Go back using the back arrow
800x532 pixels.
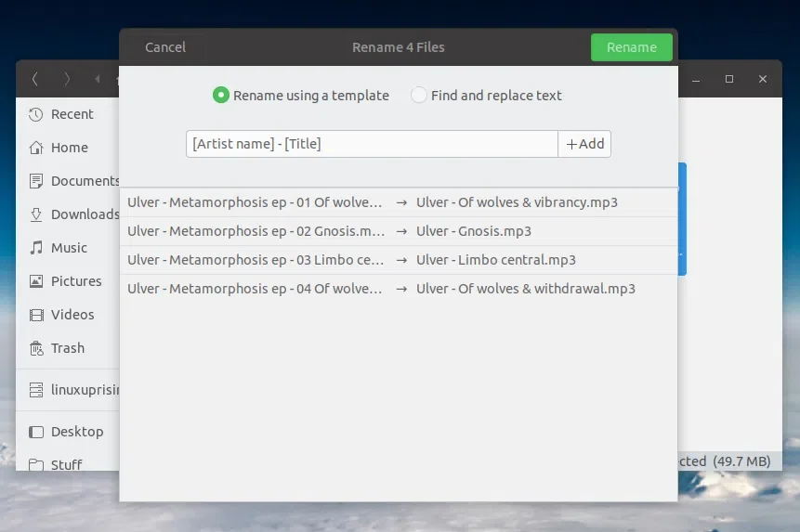tap(35, 79)
